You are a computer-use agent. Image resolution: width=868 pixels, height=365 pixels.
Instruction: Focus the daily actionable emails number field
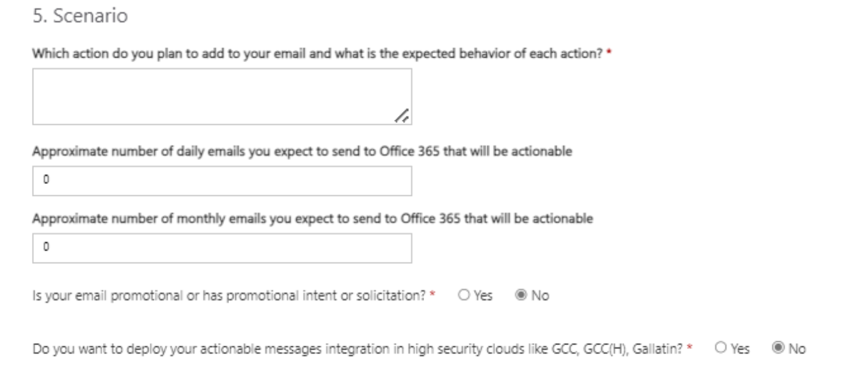tap(221, 181)
